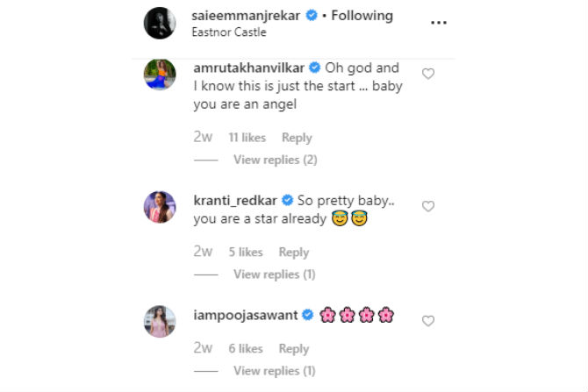This screenshot has height=392, width=588.
Task: Like amrutakhanvilkar's comment with the heart
Action: coord(428,75)
